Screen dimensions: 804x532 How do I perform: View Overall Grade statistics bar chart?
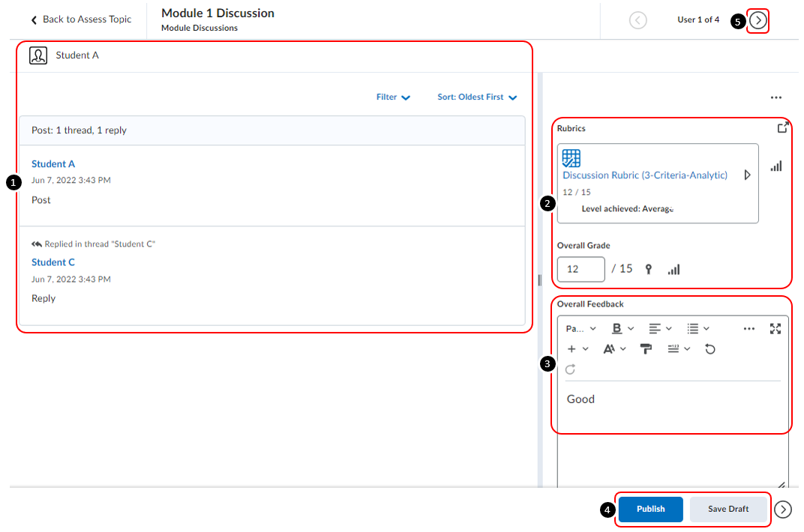[x=673, y=269]
